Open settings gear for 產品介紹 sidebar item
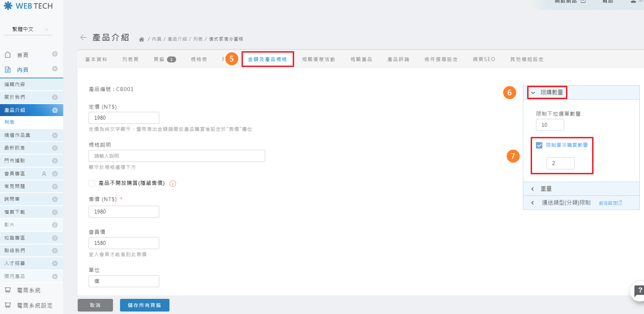Viewport: 644px width, 314px height. 55,110
